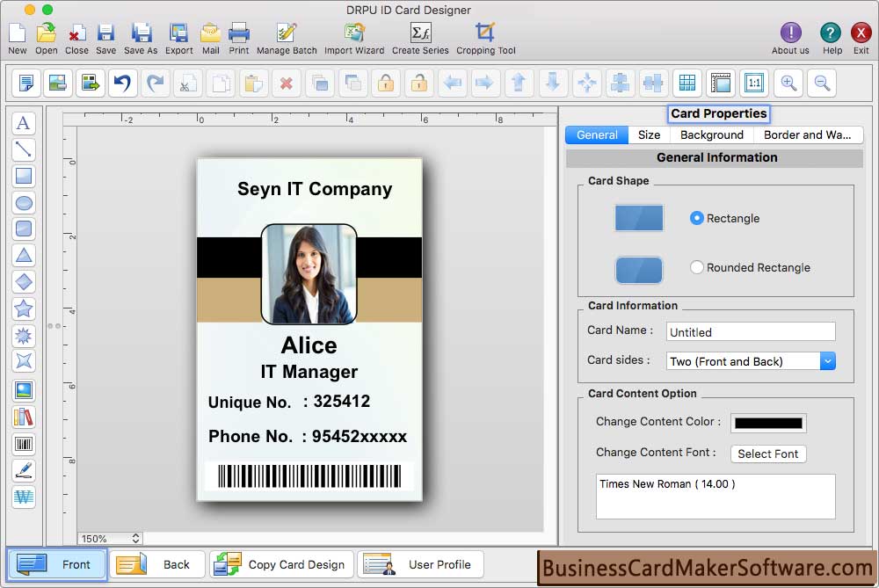The width and height of the screenshot is (879, 588).
Task: Select the Triangle shape tool
Action: point(24,256)
